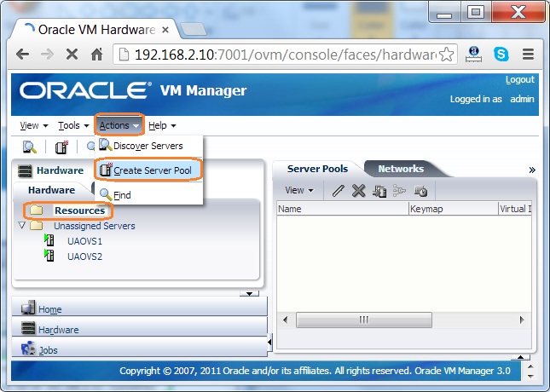
Task: Click the server pool policy icon after delete
Action: (x=379, y=191)
